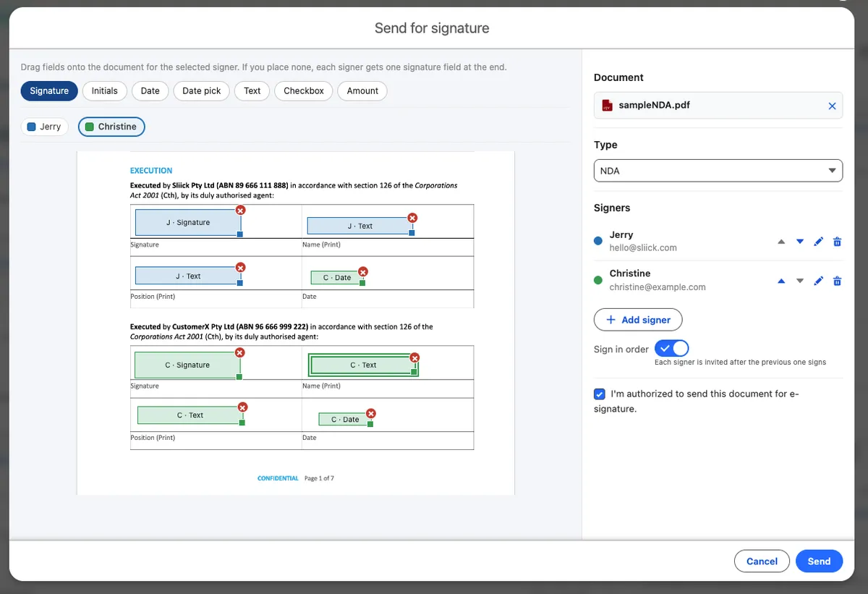Click Christine's green color dot in Signers
The width and height of the screenshot is (868, 594).
point(598,280)
